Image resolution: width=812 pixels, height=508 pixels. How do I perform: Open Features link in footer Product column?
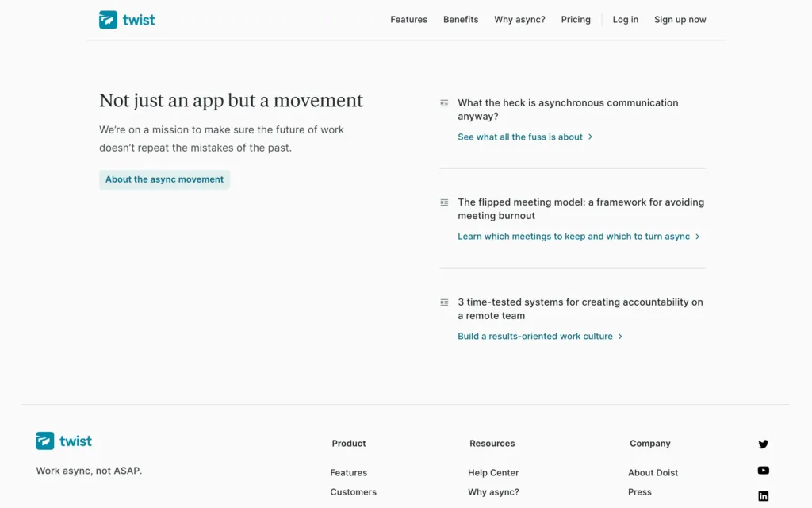point(349,473)
